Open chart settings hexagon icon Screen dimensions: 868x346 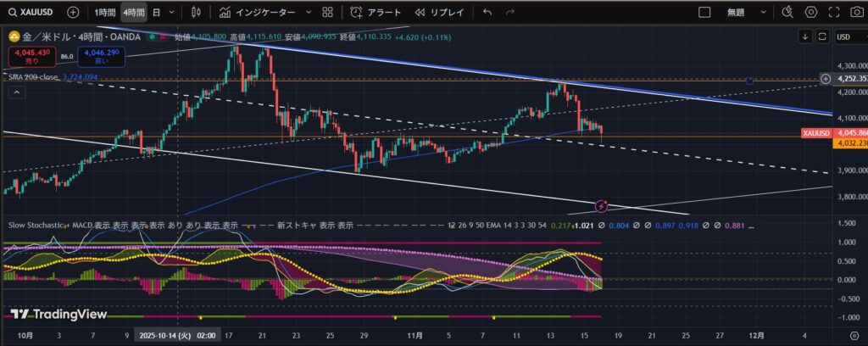pyautogui.click(x=810, y=13)
